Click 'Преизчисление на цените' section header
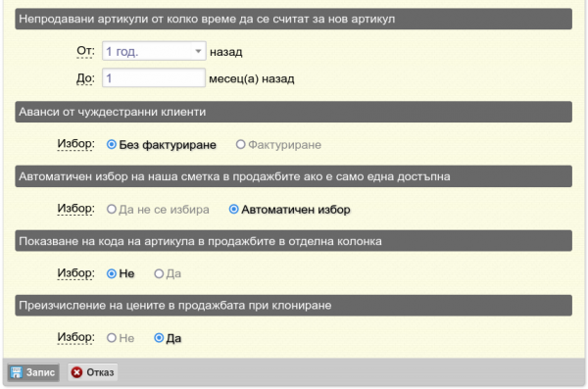Image resolution: width=588 pixels, height=389 pixels. point(293,306)
